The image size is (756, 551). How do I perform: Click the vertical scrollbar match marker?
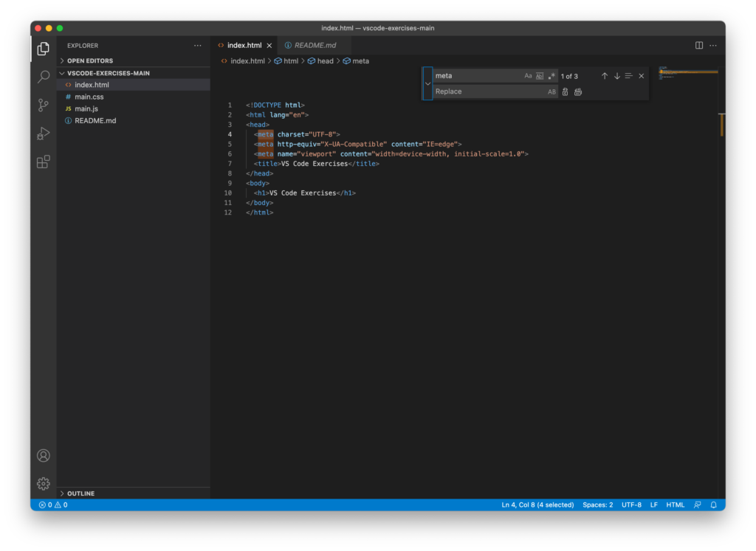(722, 125)
